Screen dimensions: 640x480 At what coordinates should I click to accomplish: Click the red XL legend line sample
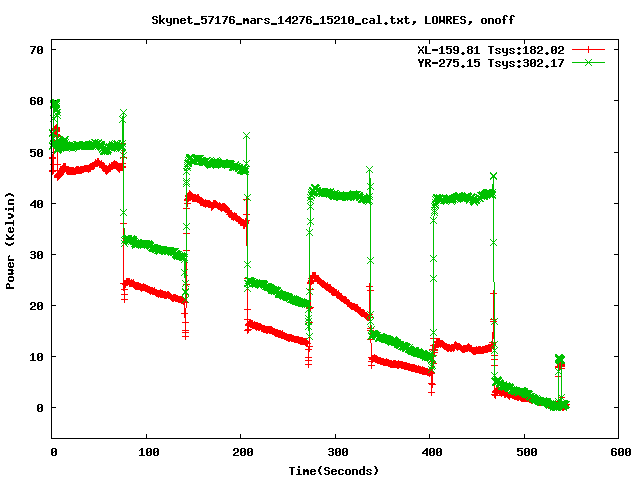coord(588,50)
